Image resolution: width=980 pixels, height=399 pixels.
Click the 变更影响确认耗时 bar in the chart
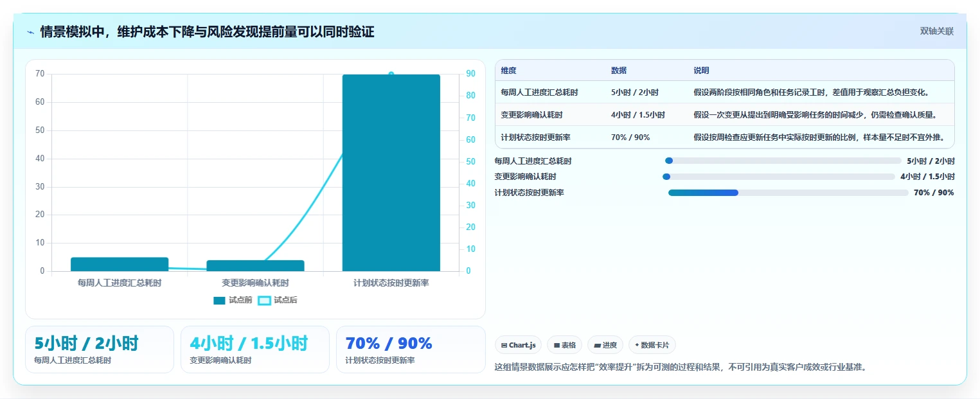(x=255, y=265)
